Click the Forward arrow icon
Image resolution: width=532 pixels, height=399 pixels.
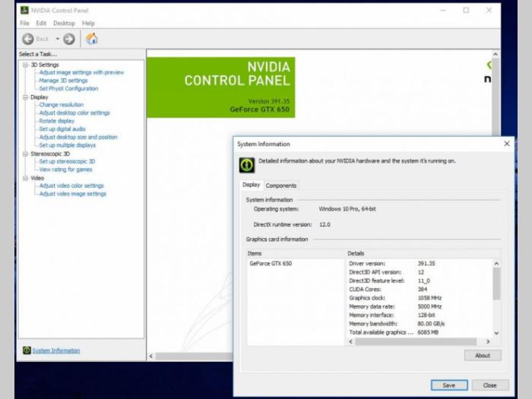(69, 39)
